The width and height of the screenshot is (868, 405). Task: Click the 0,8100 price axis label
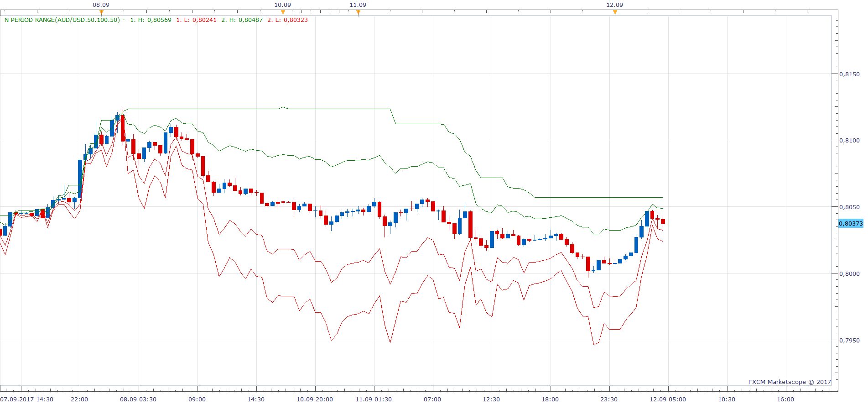pos(849,140)
